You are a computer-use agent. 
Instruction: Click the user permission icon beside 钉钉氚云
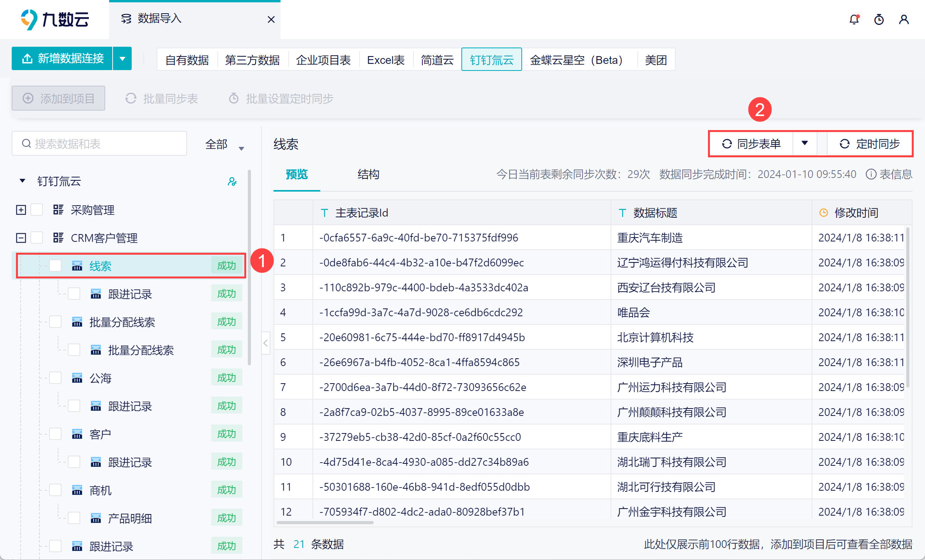(232, 181)
